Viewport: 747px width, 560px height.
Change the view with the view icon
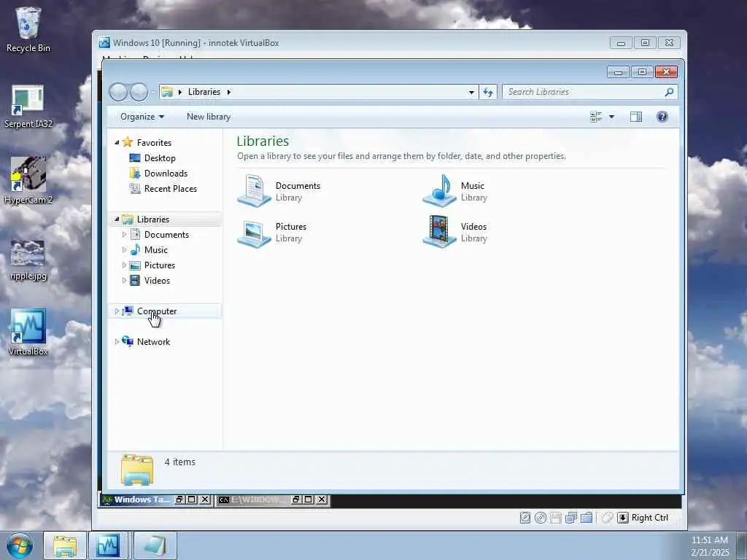(596, 117)
